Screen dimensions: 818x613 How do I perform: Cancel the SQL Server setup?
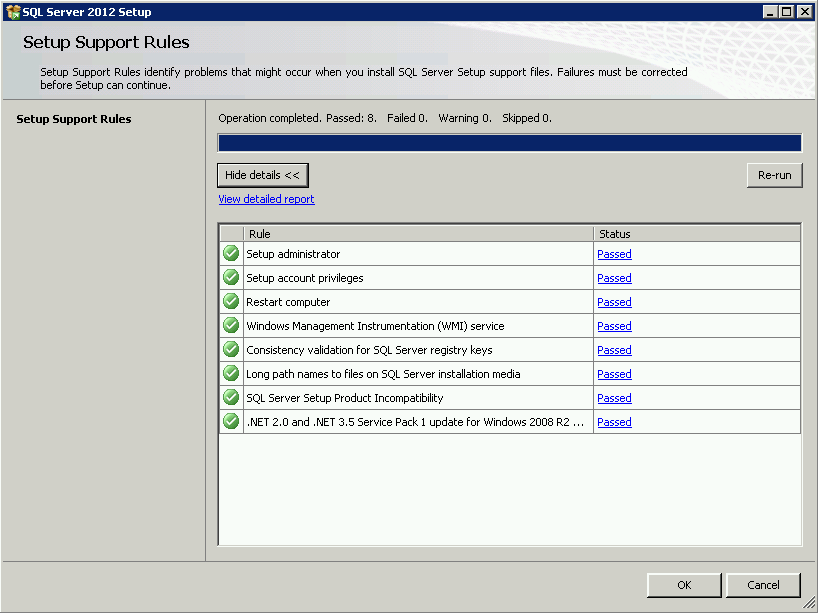(764, 585)
